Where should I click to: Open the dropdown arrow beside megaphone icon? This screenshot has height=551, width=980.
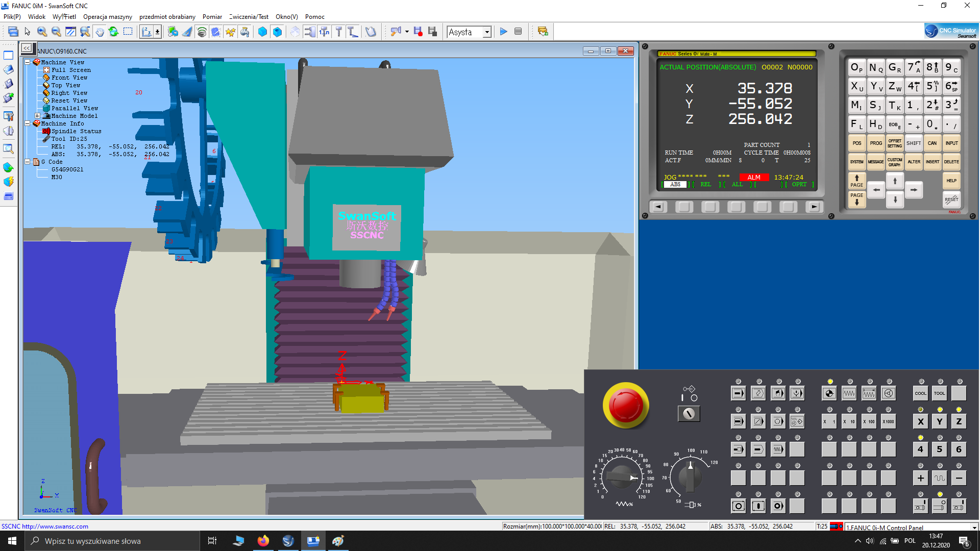point(407,32)
